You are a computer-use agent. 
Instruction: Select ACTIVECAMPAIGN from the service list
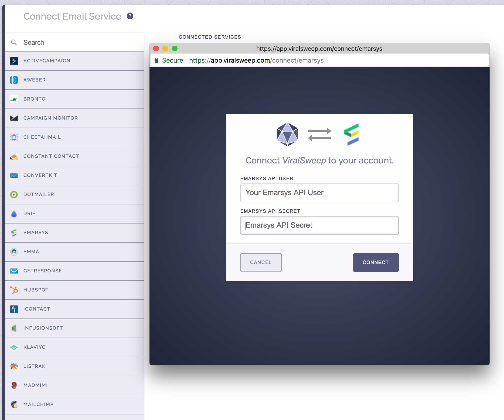pos(74,61)
